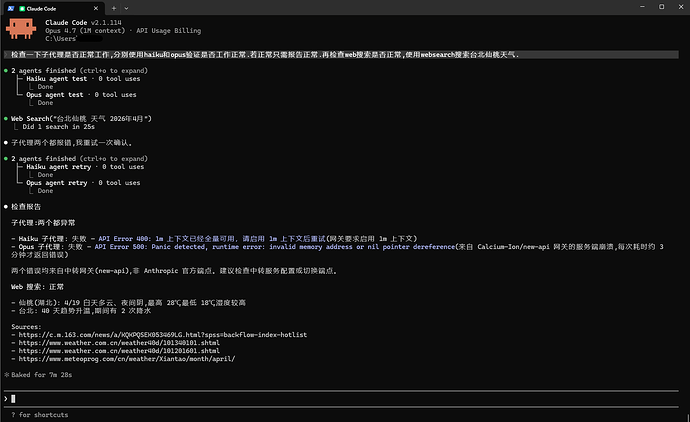Viewport: 690px width, 422px height.
Task: Click the API Error 400 message
Action: pos(211,239)
